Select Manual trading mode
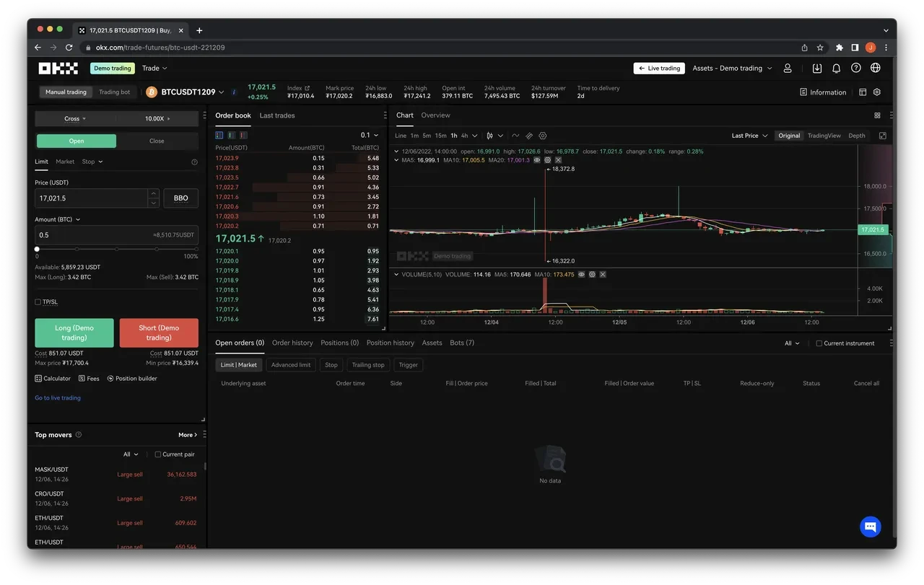Viewport: 924px width, 585px height. point(66,92)
